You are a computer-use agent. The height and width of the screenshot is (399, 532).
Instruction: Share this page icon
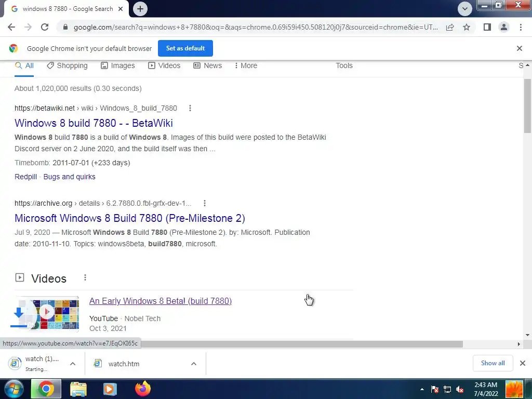pyautogui.click(x=450, y=27)
